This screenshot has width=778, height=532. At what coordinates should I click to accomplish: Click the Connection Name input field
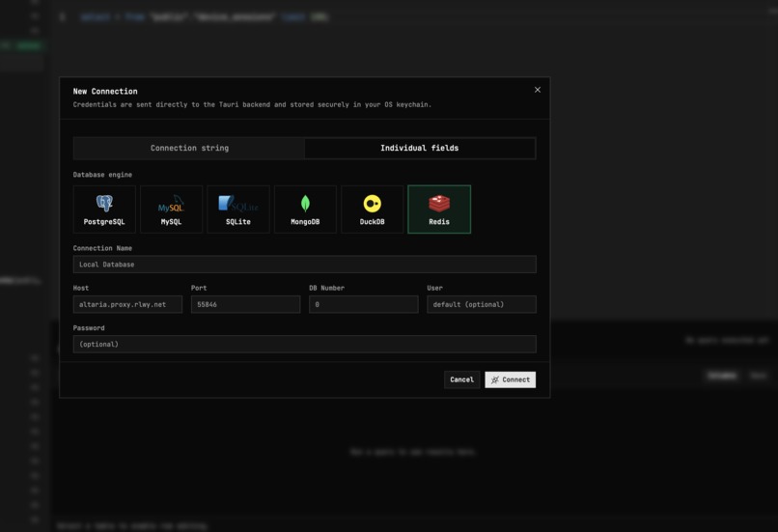pos(305,264)
